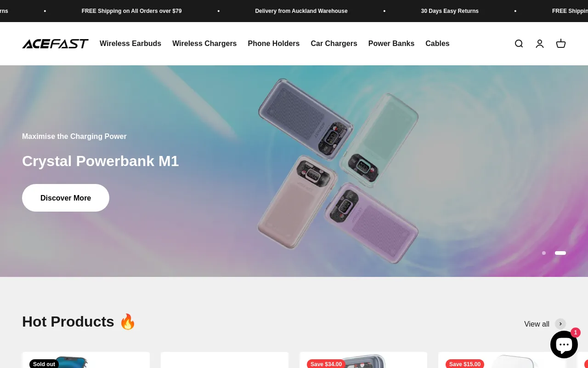Viewport: 588px width, 368px height.
Task: Go to Phone Holders category
Action: coord(274,44)
